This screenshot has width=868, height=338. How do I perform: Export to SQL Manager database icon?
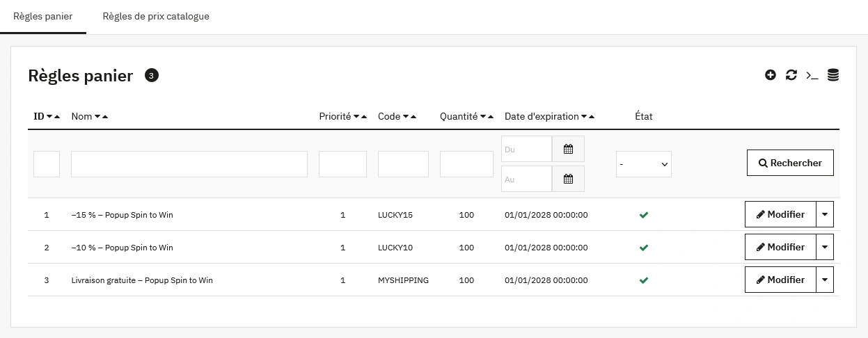pyautogui.click(x=833, y=75)
